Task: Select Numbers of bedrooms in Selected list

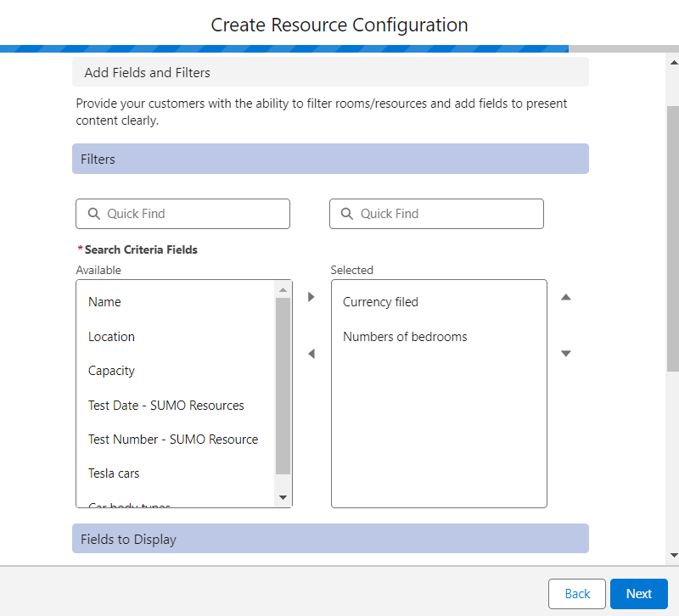Action: click(x=405, y=337)
